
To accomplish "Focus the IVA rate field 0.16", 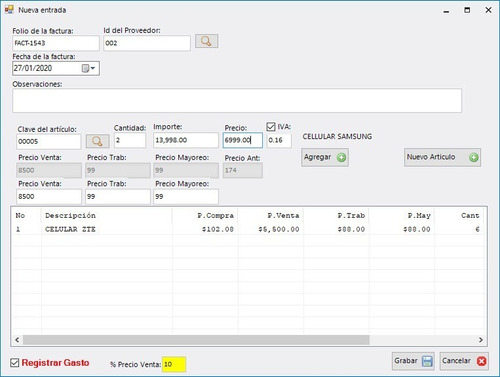I will pyautogui.click(x=279, y=140).
